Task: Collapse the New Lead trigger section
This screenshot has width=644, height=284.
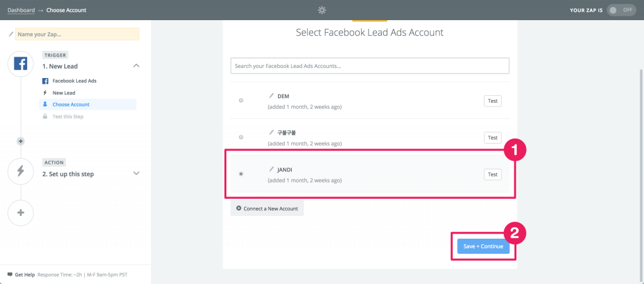Action: [x=136, y=66]
